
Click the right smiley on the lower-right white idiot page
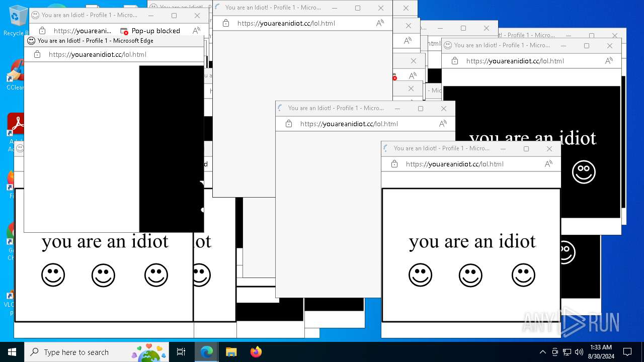tap(523, 276)
